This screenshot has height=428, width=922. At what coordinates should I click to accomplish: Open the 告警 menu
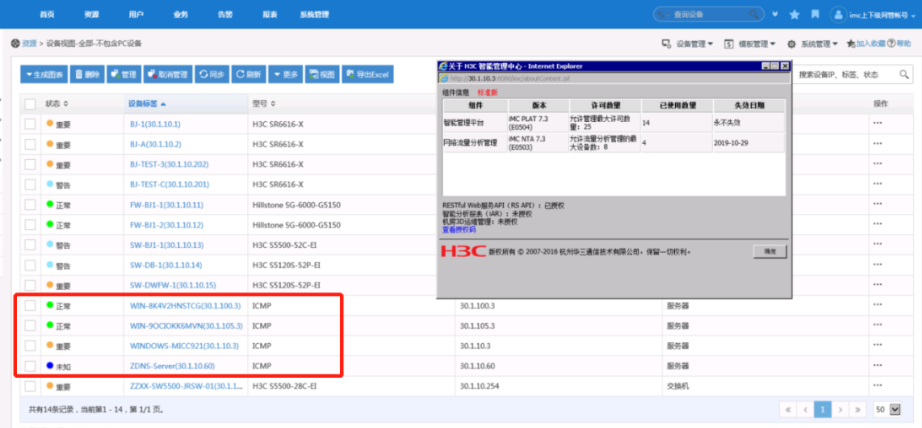tap(225, 14)
